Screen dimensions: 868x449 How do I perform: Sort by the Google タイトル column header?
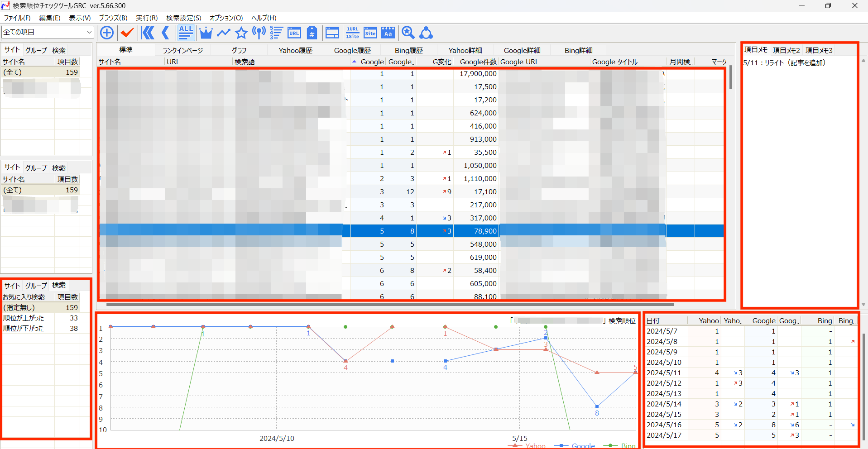click(628, 62)
